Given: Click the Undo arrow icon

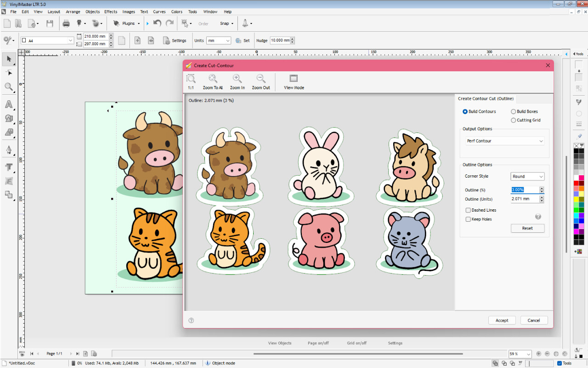Looking at the screenshot, I should tap(157, 23).
